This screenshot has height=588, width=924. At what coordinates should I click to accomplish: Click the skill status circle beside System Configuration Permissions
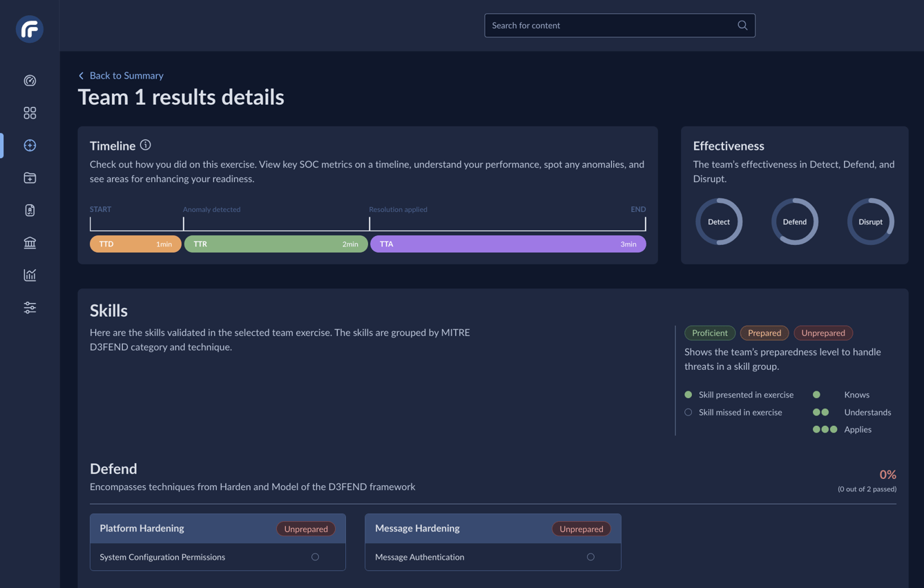pyautogui.click(x=315, y=556)
